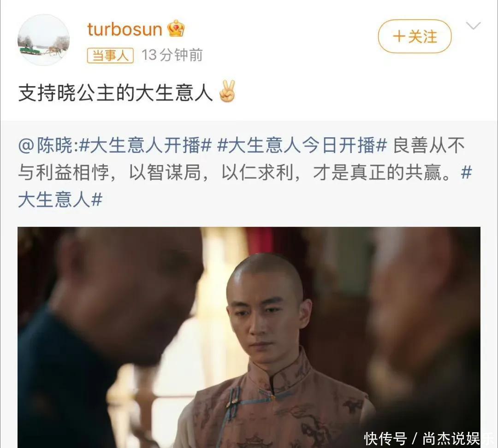Open the turbosun username link

tap(125, 29)
